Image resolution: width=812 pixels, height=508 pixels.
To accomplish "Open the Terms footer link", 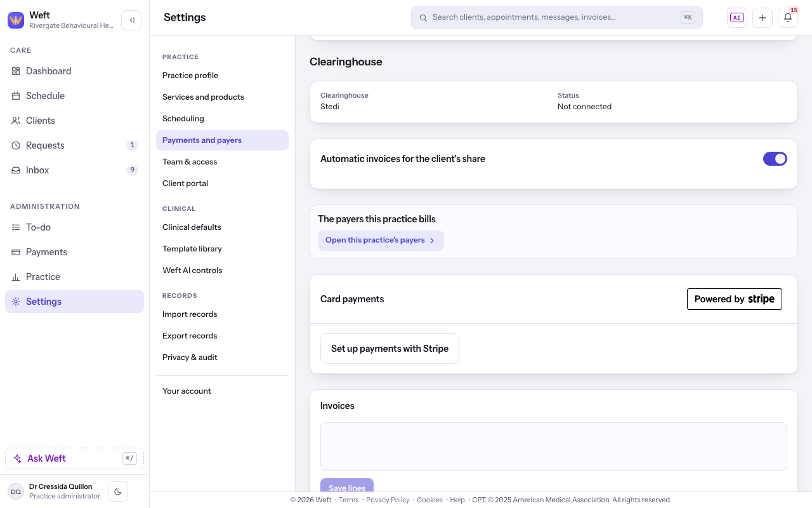I will [x=349, y=500].
